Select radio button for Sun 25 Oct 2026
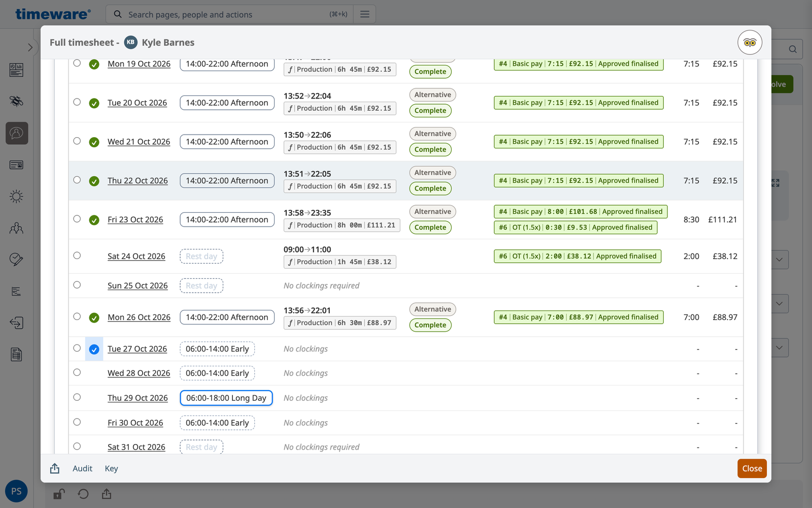Screen dimensions: 812x508 click(77, 284)
